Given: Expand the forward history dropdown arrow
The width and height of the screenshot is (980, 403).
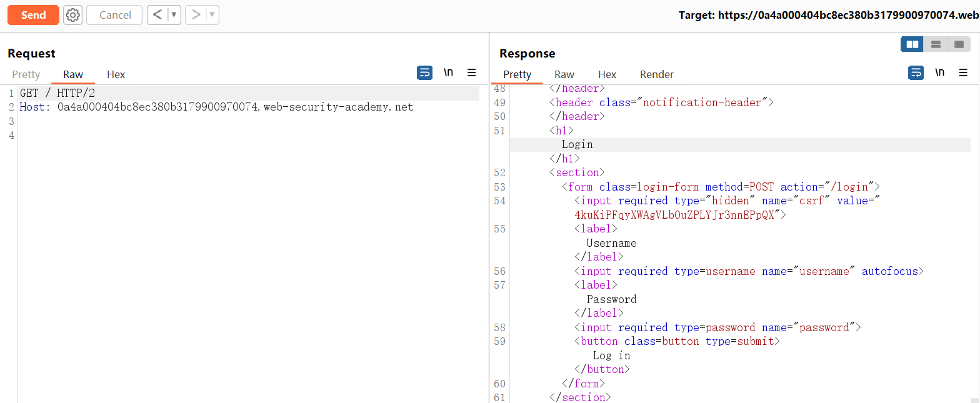Looking at the screenshot, I should 212,15.
